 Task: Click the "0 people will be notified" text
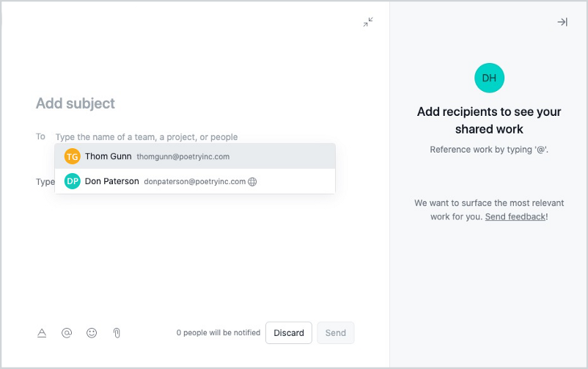[x=218, y=333]
